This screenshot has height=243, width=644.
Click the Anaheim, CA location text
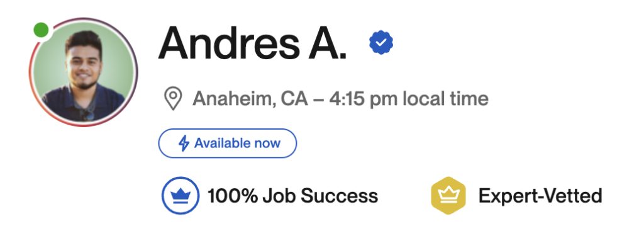250,99
